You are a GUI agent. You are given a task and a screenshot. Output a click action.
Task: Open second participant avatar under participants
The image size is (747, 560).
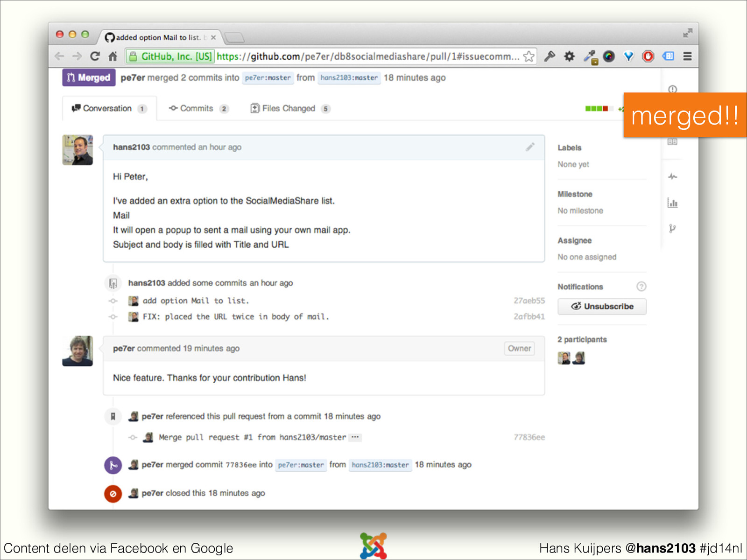click(x=579, y=358)
